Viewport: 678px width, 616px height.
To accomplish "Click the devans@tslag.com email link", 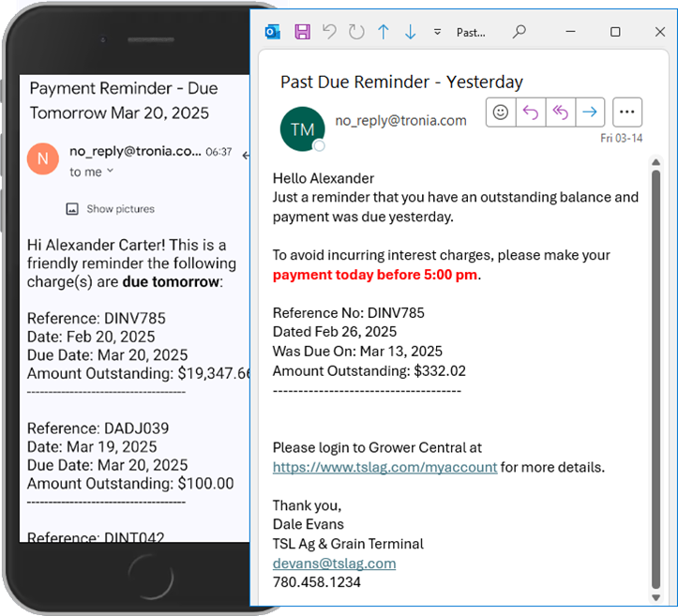I will click(x=334, y=563).
